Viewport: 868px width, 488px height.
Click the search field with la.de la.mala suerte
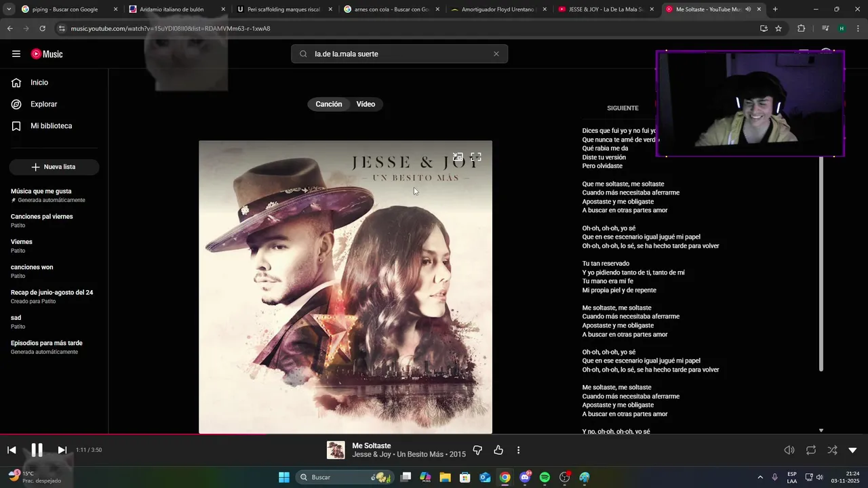(x=399, y=54)
